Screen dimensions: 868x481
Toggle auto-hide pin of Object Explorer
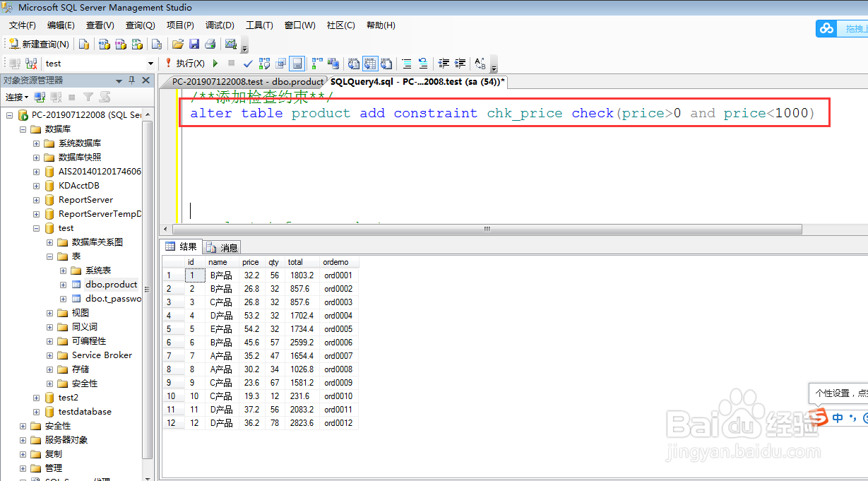[x=131, y=81]
